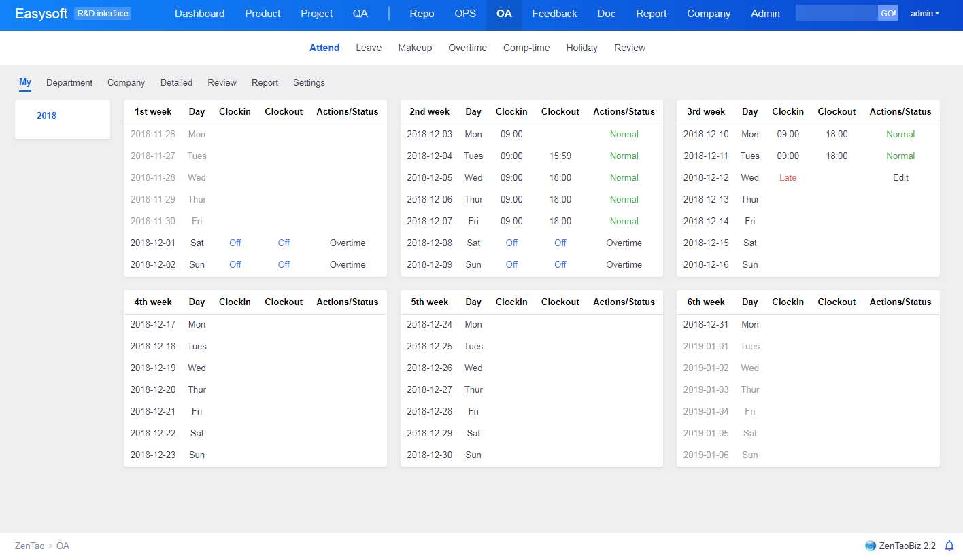963x560 pixels.
Task: Click the ZenTaoBiz globe icon
Action: click(x=871, y=546)
